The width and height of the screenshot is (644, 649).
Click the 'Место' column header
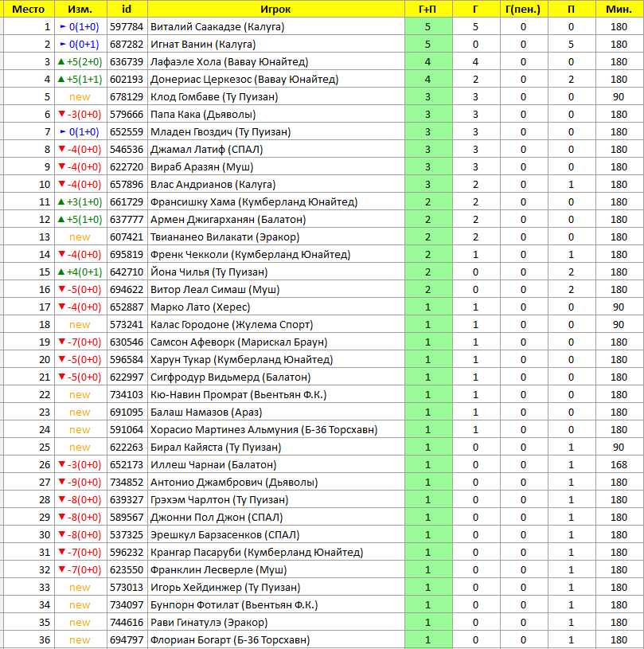click(x=28, y=9)
